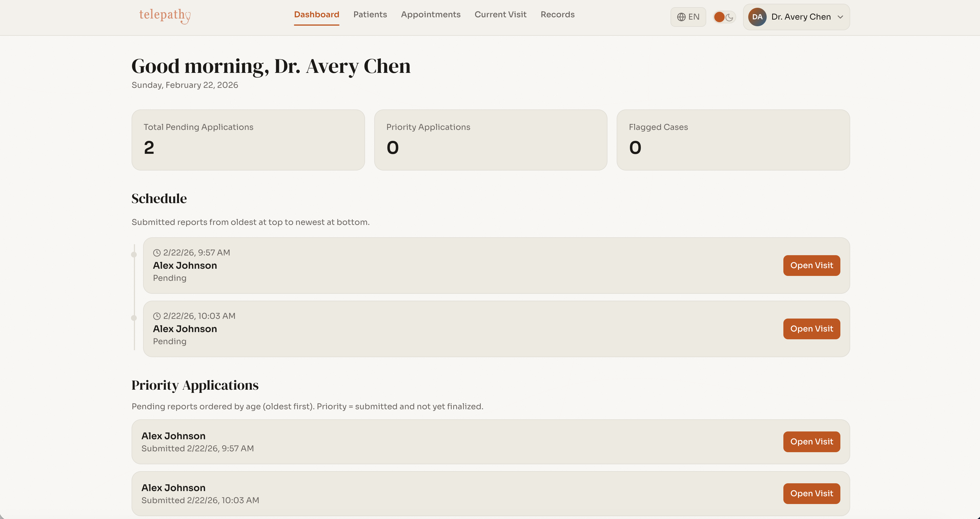This screenshot has height=519, width=980.
Task: Open the Records tab
Action: pos(557,14)
